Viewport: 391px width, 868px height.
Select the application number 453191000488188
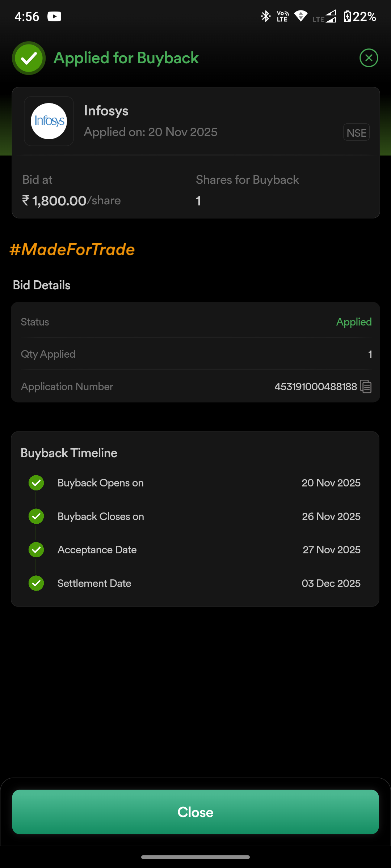[x=316, y=387]
